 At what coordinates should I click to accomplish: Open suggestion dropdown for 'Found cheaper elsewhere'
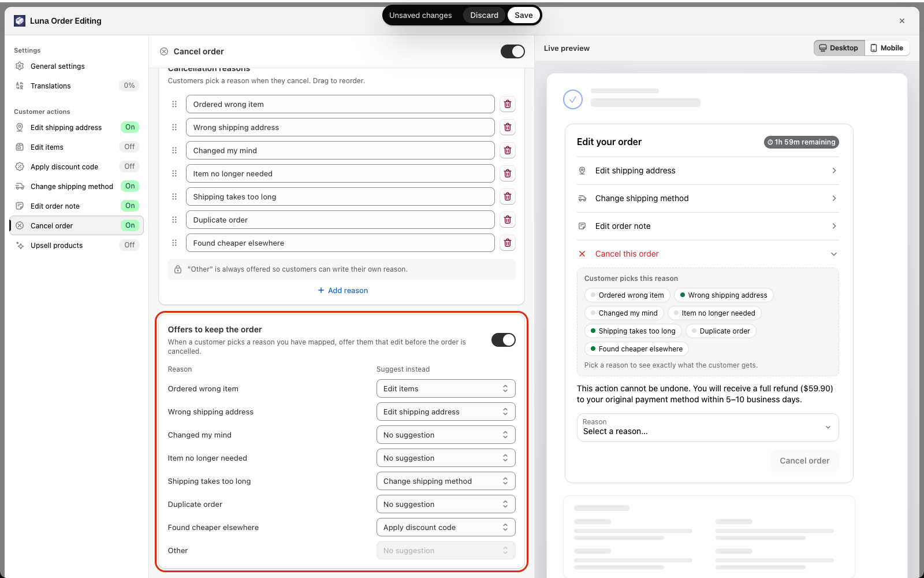pos(446,527)
